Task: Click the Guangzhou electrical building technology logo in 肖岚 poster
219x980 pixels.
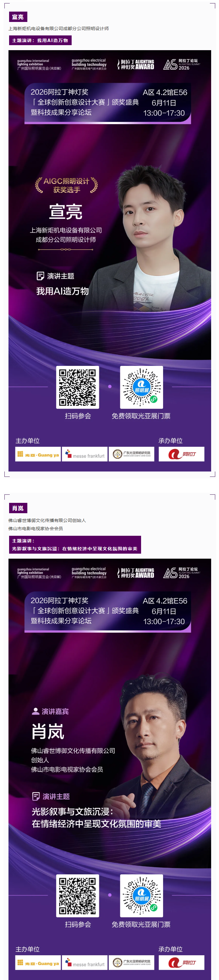Action: click(89, 572)
